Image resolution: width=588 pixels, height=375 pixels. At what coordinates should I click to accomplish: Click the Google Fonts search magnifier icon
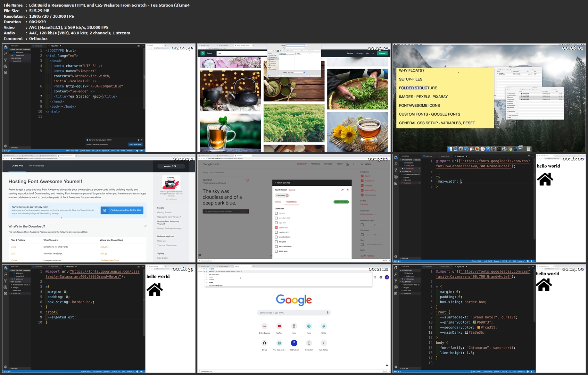[x=362, y=164]
